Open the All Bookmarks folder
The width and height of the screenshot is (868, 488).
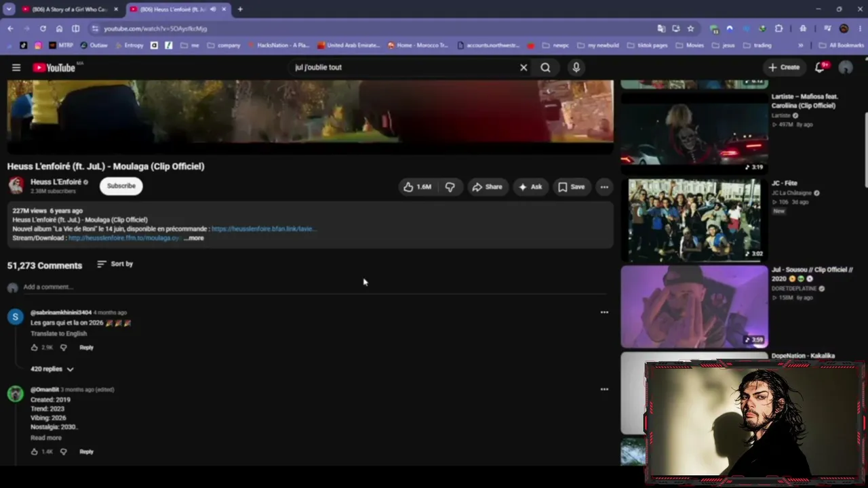(842, 45)
